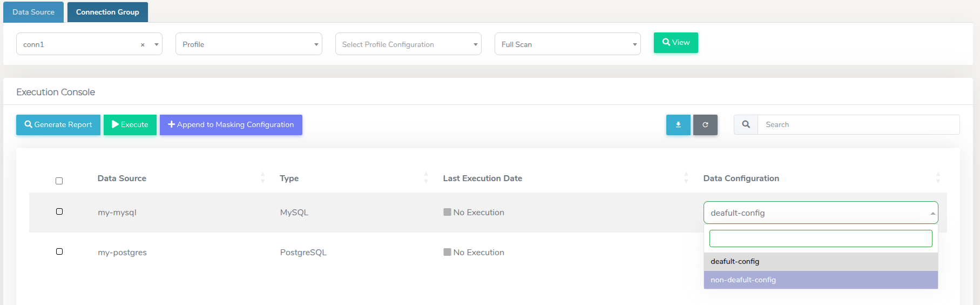
Task: Clear conn1 selection with the x icon
Action: 143,45
